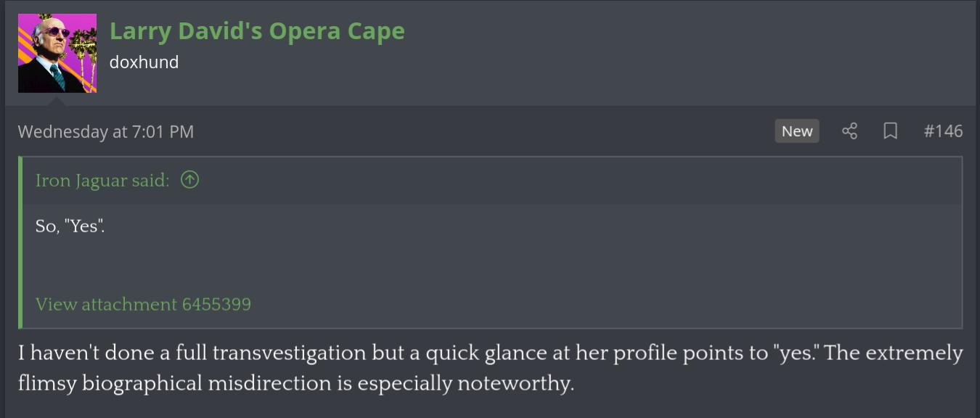The height and width of the screenshot is (418, 980).
Task: Bookmark post #146
Action: pos(890,131)
